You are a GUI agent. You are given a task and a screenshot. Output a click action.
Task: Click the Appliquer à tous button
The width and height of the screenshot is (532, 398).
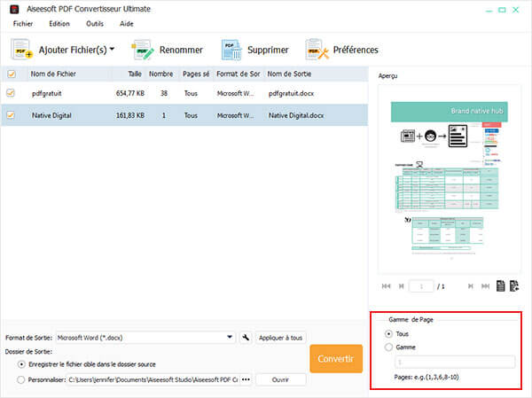click(x=281, y=338)
